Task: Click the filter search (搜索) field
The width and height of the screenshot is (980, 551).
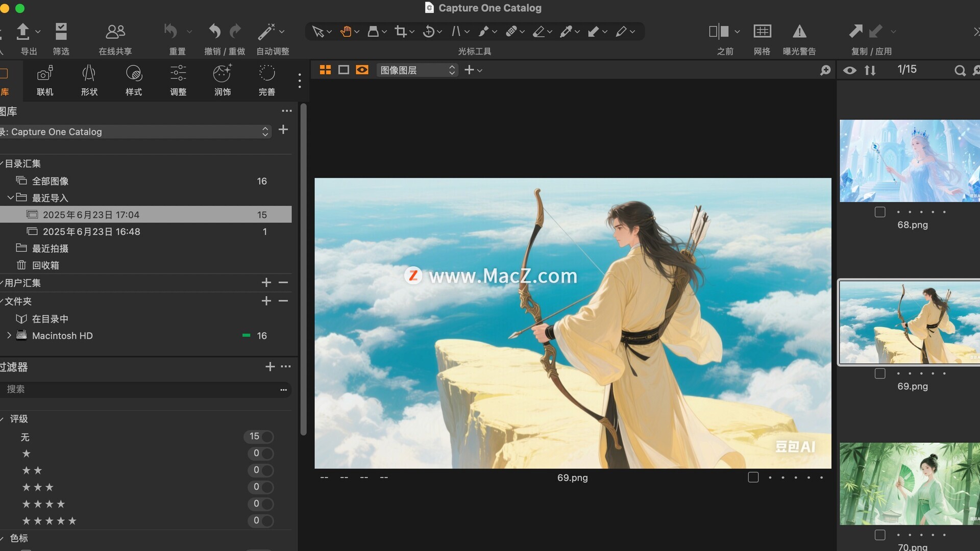Action: (x=146, y=389)
